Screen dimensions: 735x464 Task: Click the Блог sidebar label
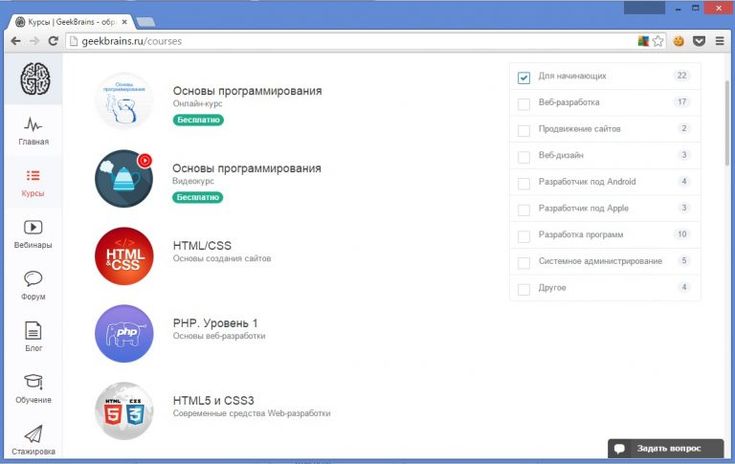coord(33,348)
